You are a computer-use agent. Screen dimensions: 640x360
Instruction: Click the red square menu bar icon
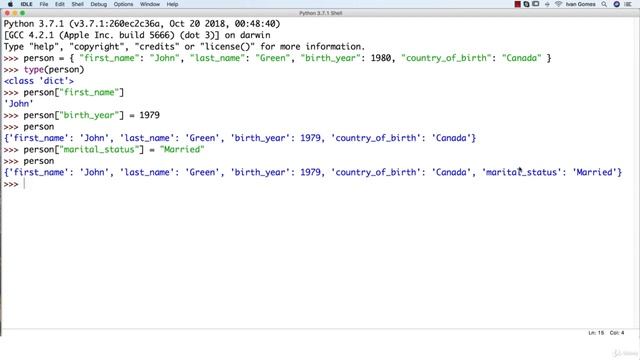tap(518, 4)
